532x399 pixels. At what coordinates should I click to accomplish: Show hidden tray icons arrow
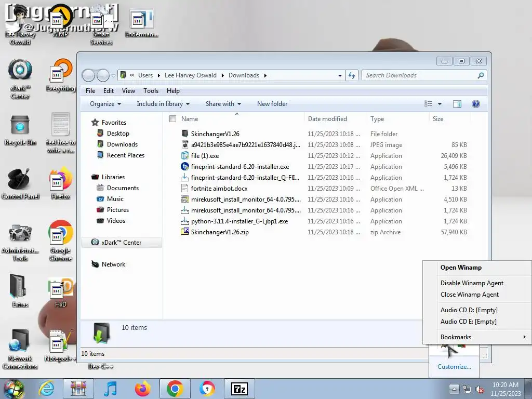click(454, 389)
